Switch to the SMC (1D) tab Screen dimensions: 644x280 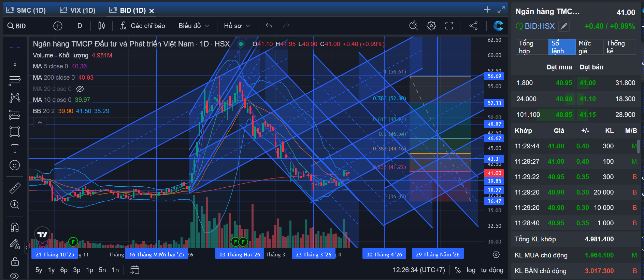click(x=26, y=10)
